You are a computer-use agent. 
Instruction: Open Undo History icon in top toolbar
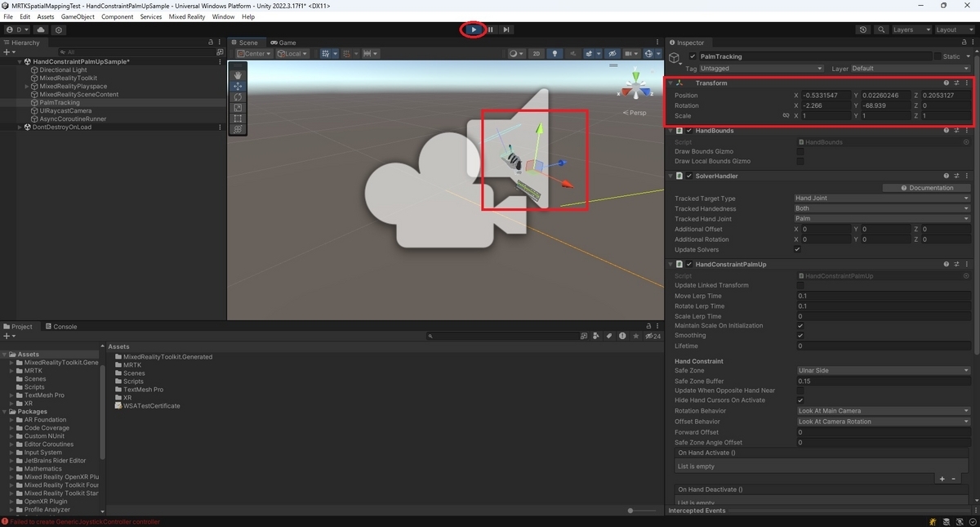(863, 29)
